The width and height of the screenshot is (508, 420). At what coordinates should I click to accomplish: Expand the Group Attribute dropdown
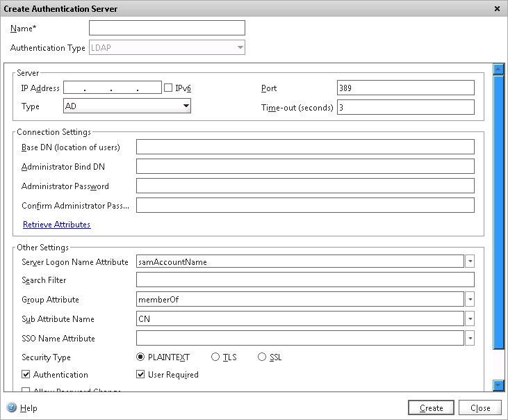coord(470,300)
